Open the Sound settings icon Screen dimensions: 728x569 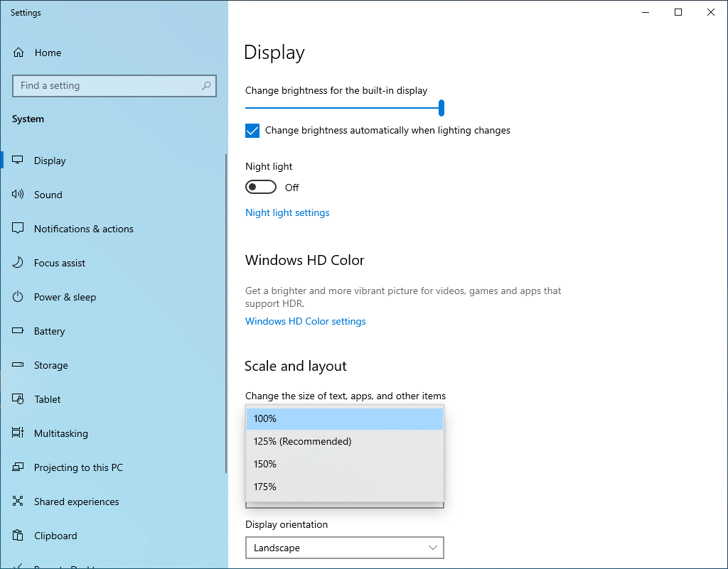point(18,194)
